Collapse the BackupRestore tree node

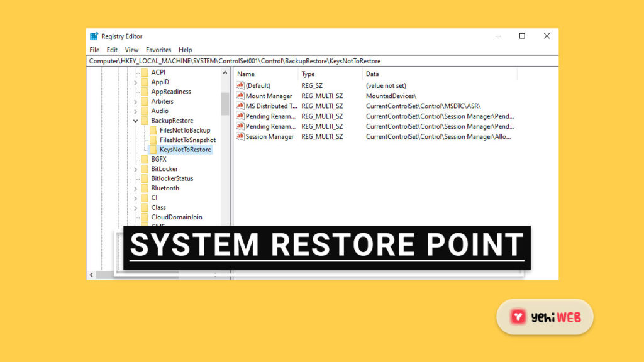136,121
